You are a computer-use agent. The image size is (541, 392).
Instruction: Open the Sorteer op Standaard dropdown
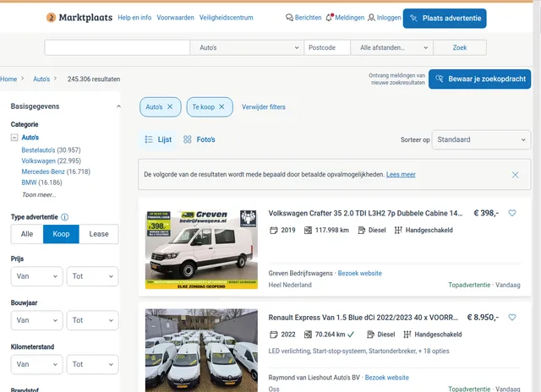point(481,139)
